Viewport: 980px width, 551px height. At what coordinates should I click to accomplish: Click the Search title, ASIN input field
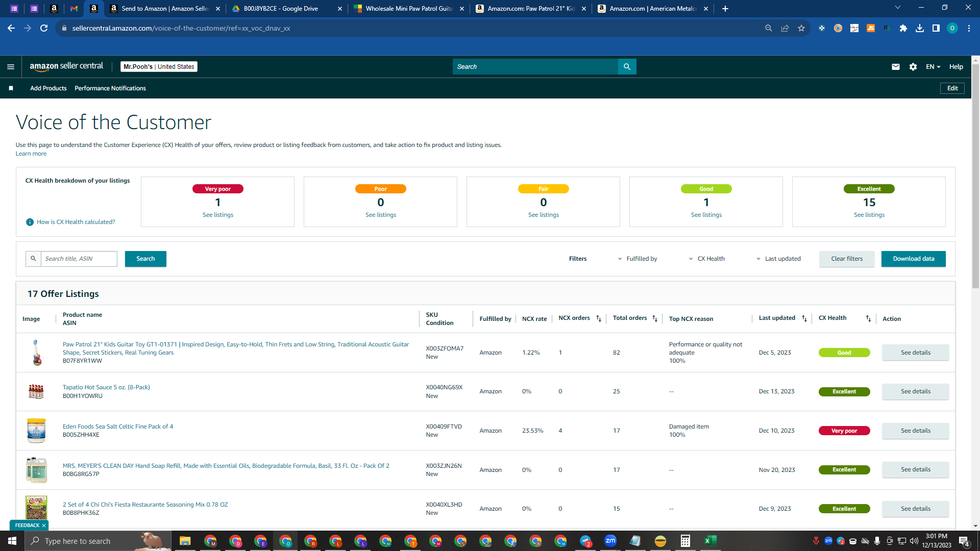(79, 259)
